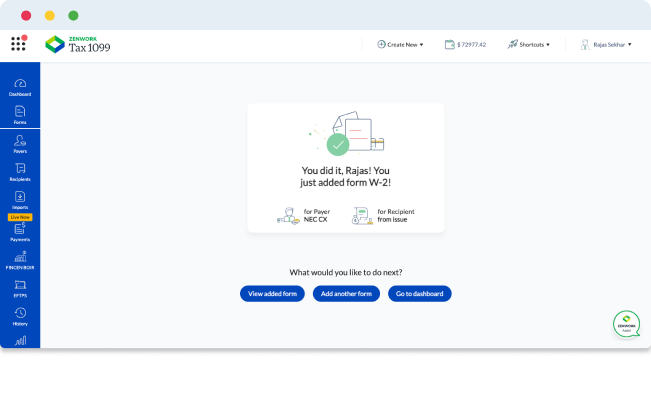This screenshot has height=395, width=651.
Task: Click the wallet balance $72977.42
Action: coord(465,44)
